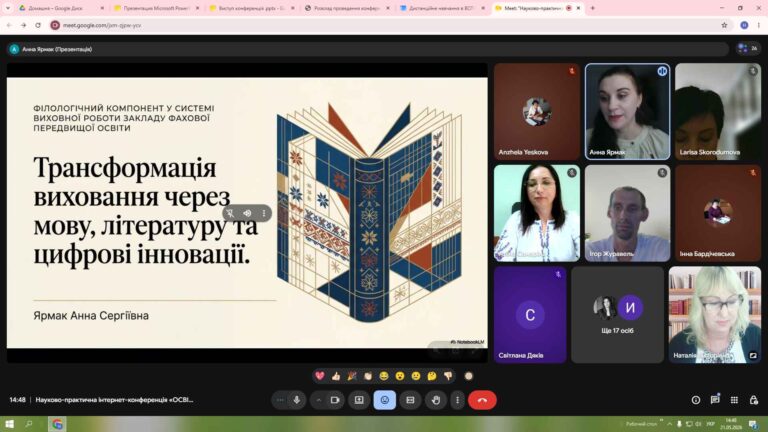The width and height of the screenshot is (768, 432).
Task: Raise hand in the meeting
Action: [435, 400]
